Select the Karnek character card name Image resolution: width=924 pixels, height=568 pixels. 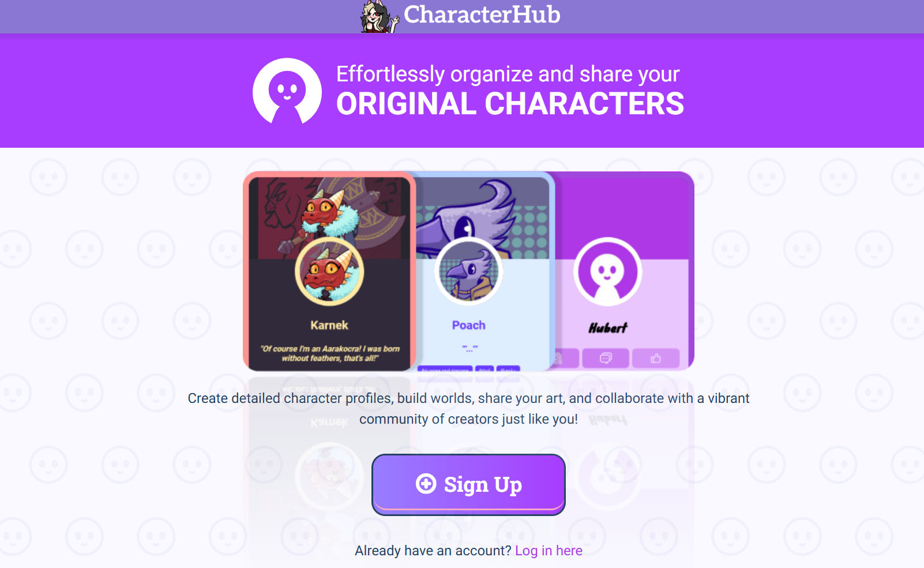(329, 325)
